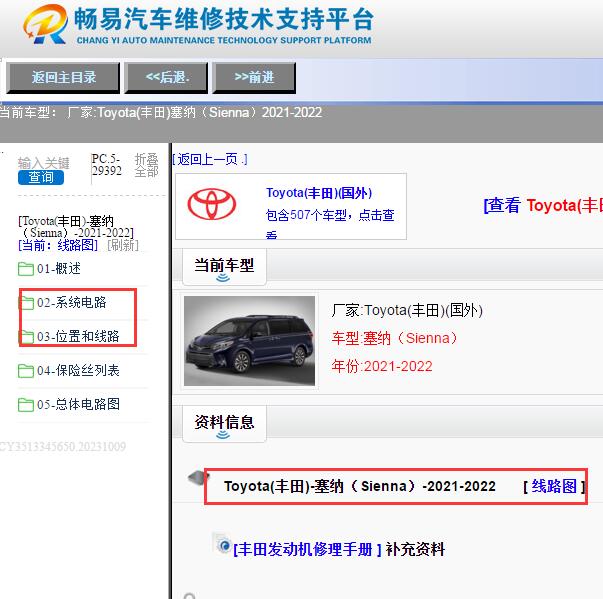Click the 厂家:Toyota(丰田)(国外) text
This screenshot has width=603, height=599.
407,310
